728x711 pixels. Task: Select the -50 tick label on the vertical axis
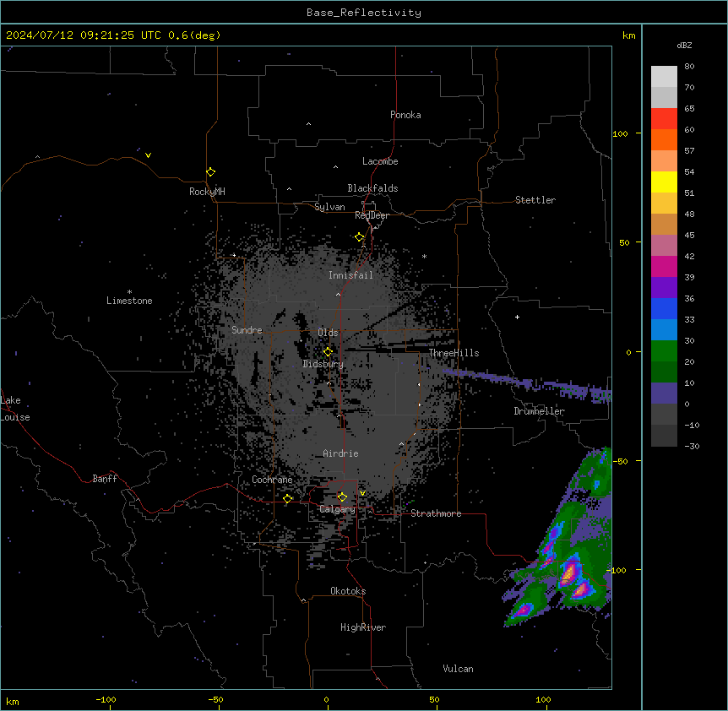(x=620, y=461)
